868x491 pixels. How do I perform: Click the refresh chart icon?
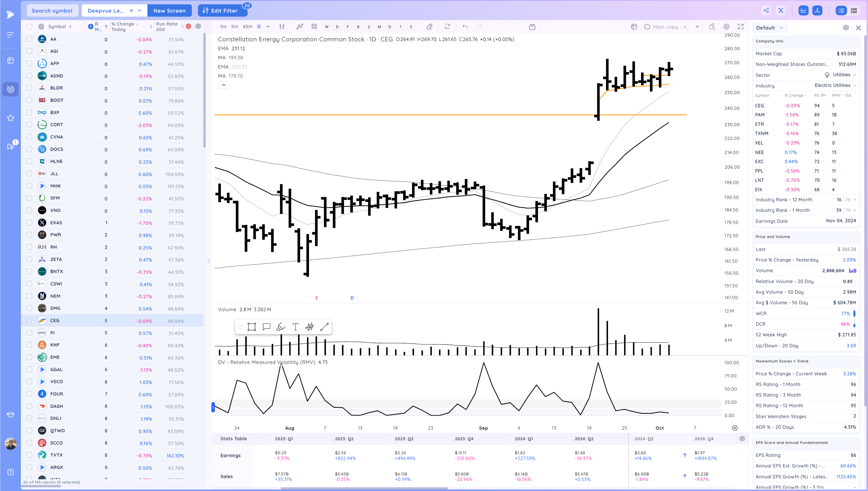447,27
